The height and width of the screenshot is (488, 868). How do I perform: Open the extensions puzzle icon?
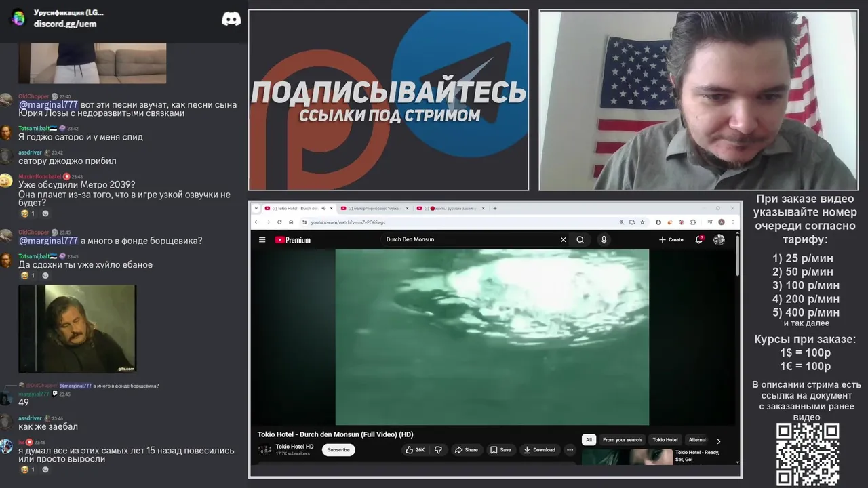[x=693, y=222]
